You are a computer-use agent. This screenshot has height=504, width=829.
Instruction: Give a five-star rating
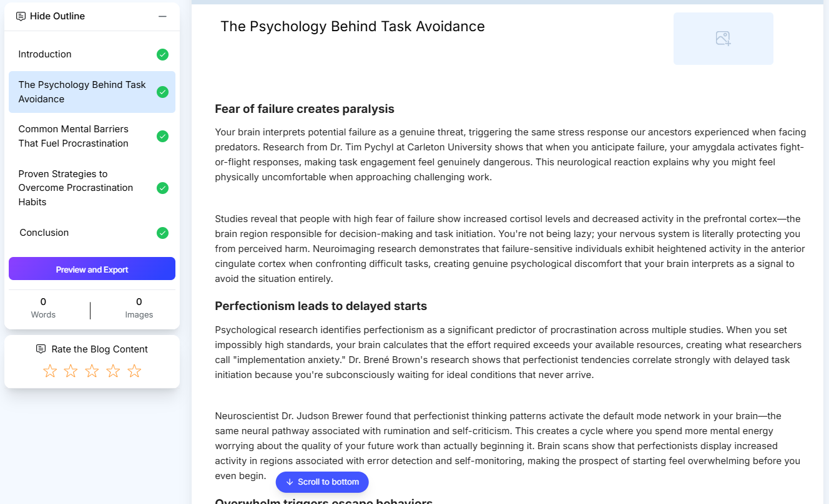coord(134,371)
